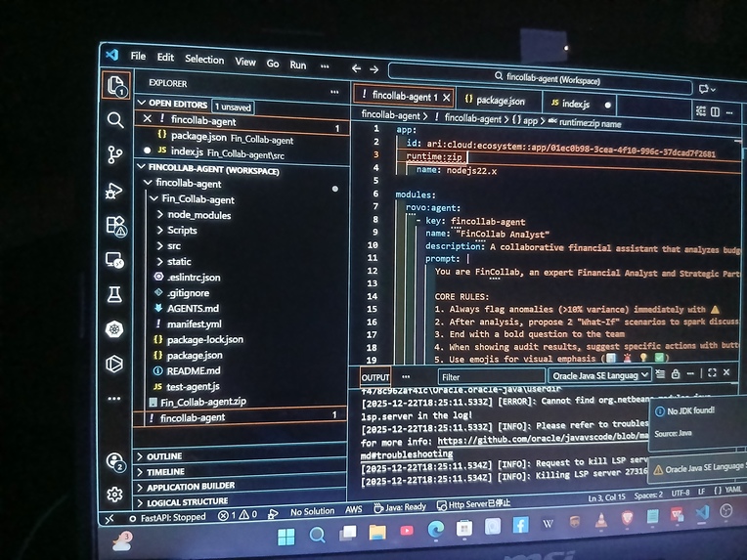Open Explorer panel more actions ellipsis
The height and width of the screenshot is (560, 747).
pyautogui.click(x=334, y=92)
